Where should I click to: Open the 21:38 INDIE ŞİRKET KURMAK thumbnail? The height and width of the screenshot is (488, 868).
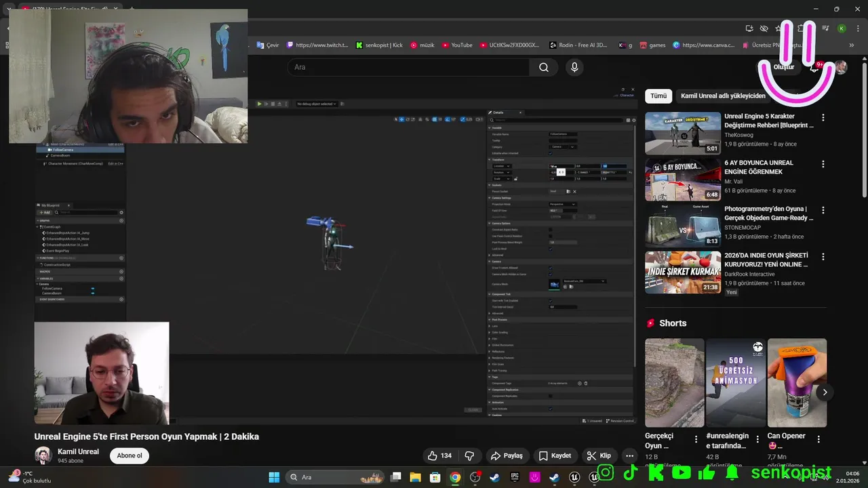coord(683,272)
